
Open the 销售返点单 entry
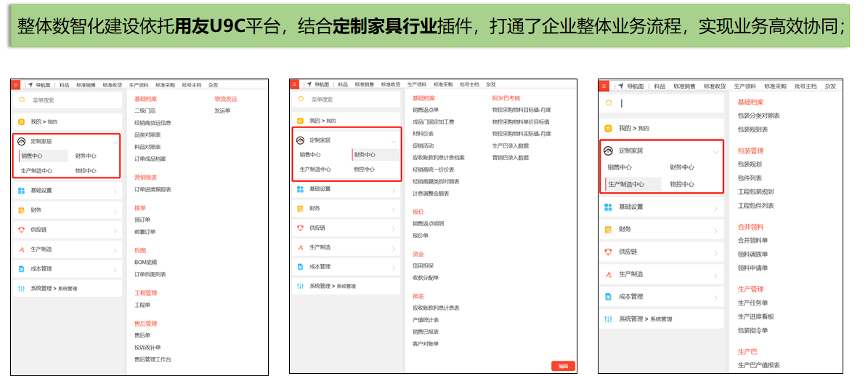(x=426, y=110)
